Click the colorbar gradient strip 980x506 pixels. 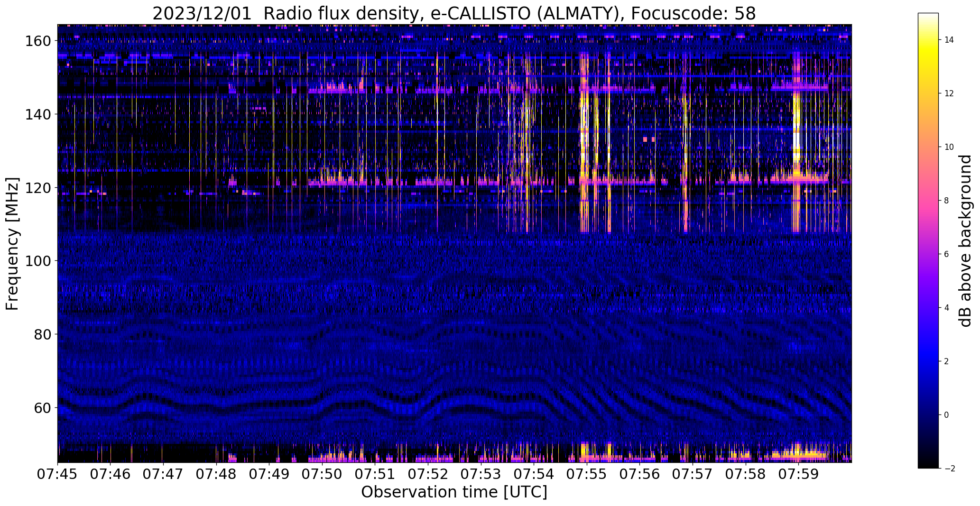click(x=928, y=240)
